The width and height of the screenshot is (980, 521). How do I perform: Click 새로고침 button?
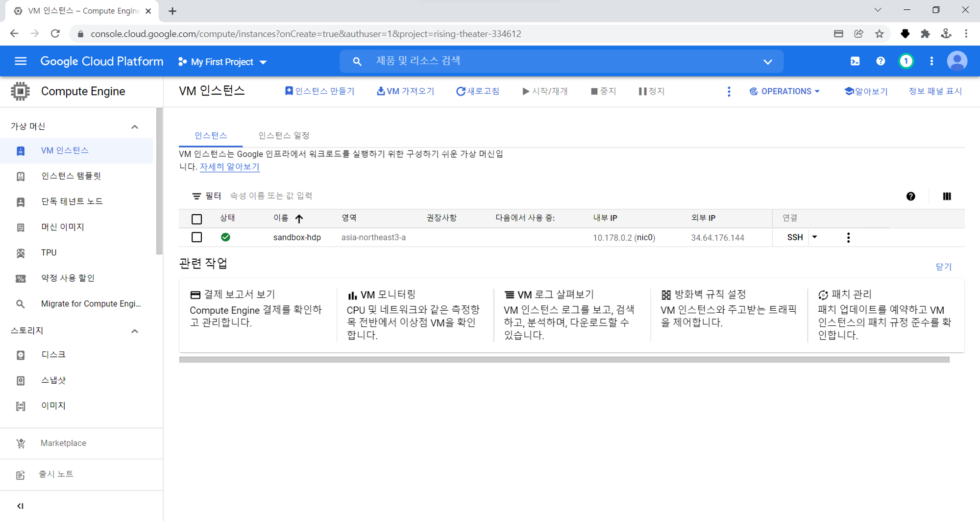(478, 91)
